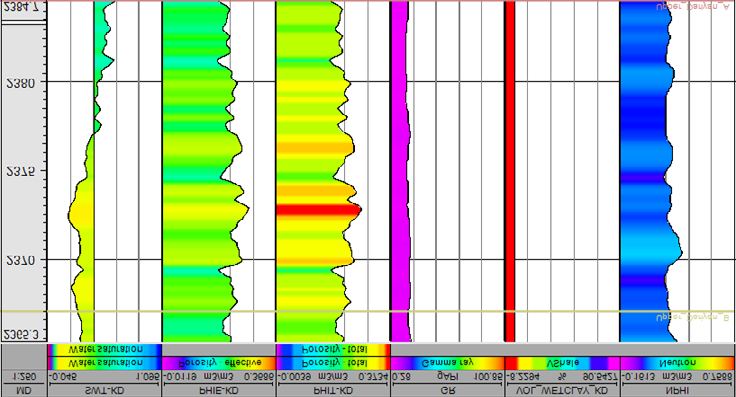
Task: Select the Upper_Canyon_A marker label
Action: pyautogui.click(x=693, y=7)
